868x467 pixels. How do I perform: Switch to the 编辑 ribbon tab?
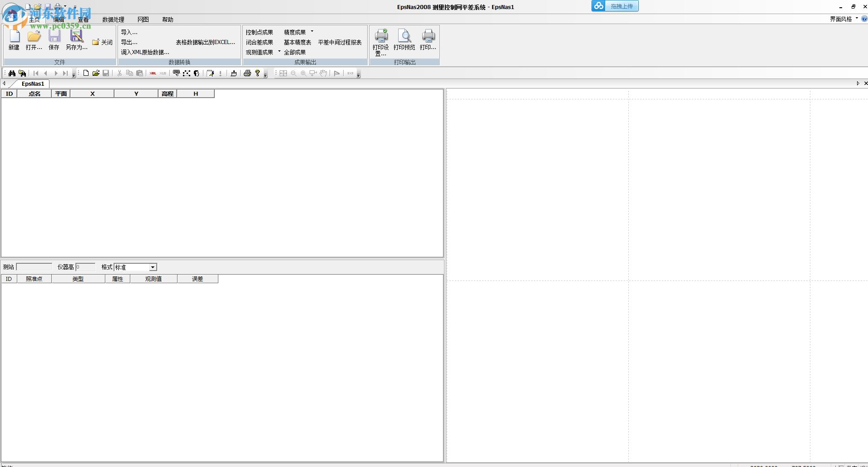[x=59, y=20]
